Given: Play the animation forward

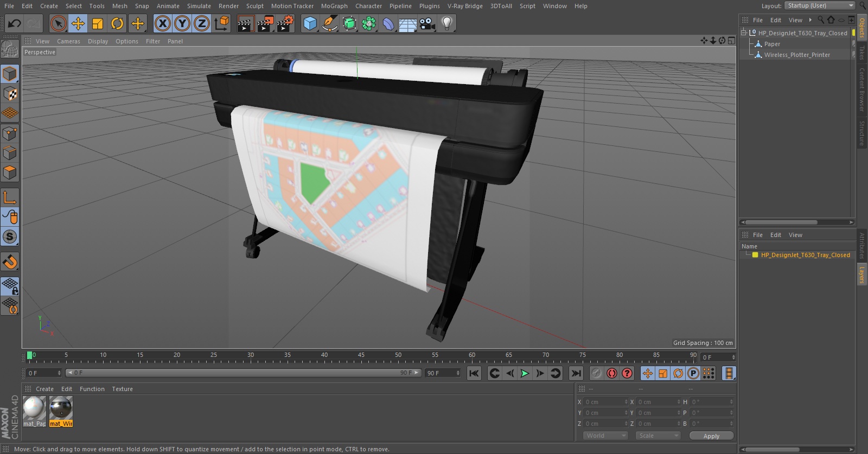Looking at the screenshot, I should point(525,373).
